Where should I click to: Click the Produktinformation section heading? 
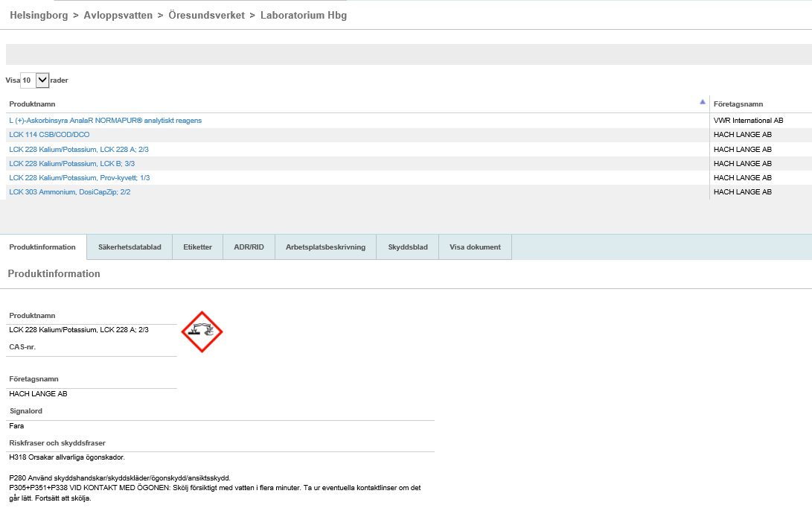point(54,273)
